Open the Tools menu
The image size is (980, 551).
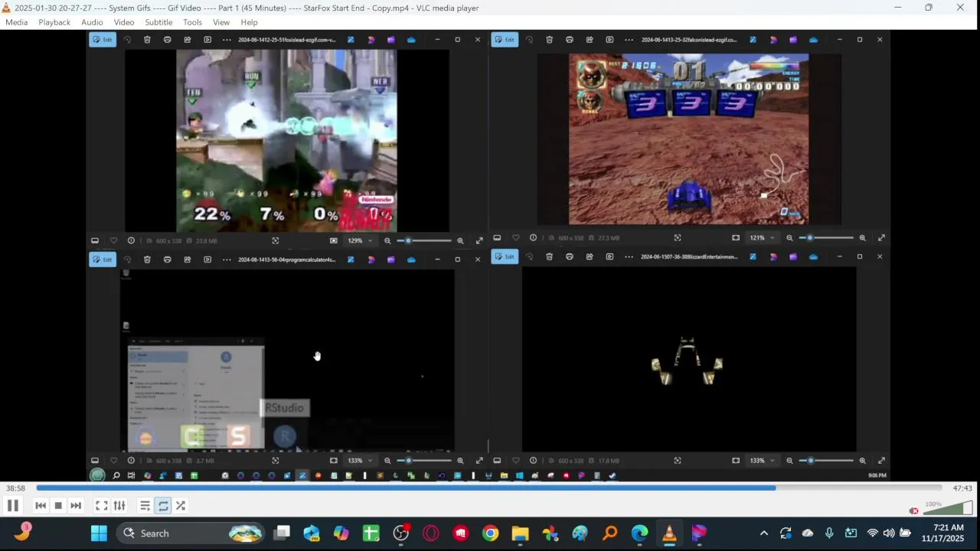(192, 22)
